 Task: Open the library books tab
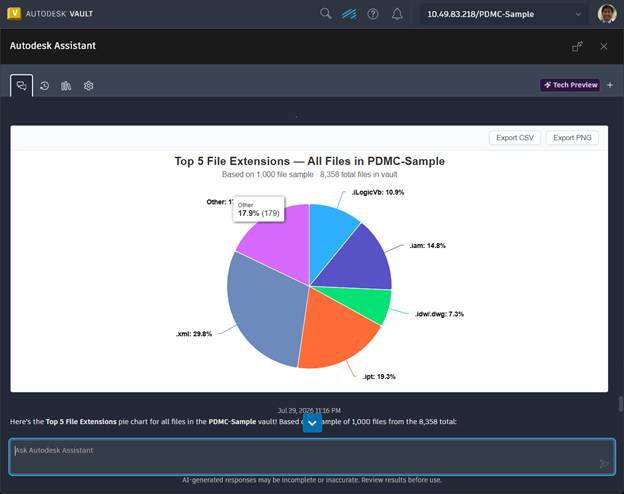pyautogui.click(x=66, y=86)
